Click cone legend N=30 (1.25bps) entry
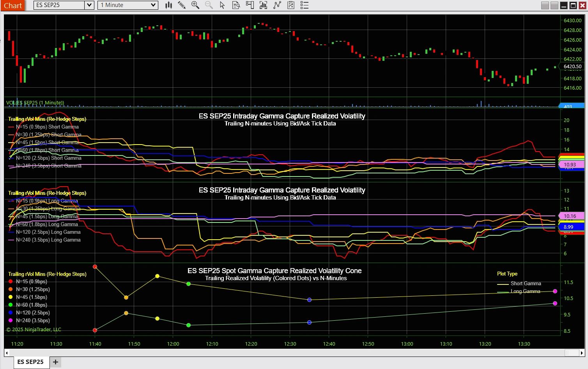The image size is (588, 369). tap(29, 289)
